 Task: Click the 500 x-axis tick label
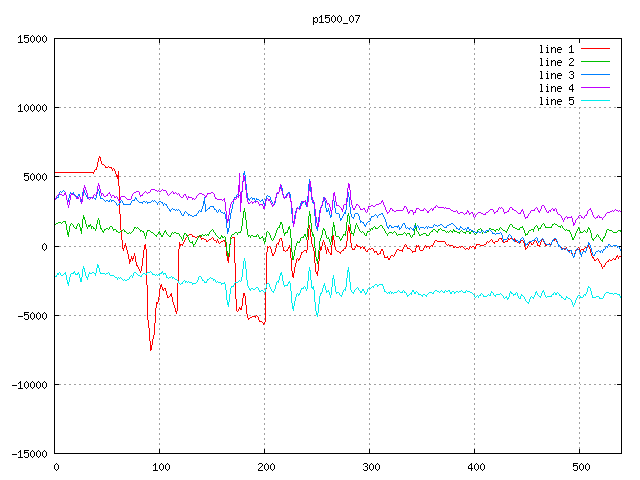click(x=579, y=467)
